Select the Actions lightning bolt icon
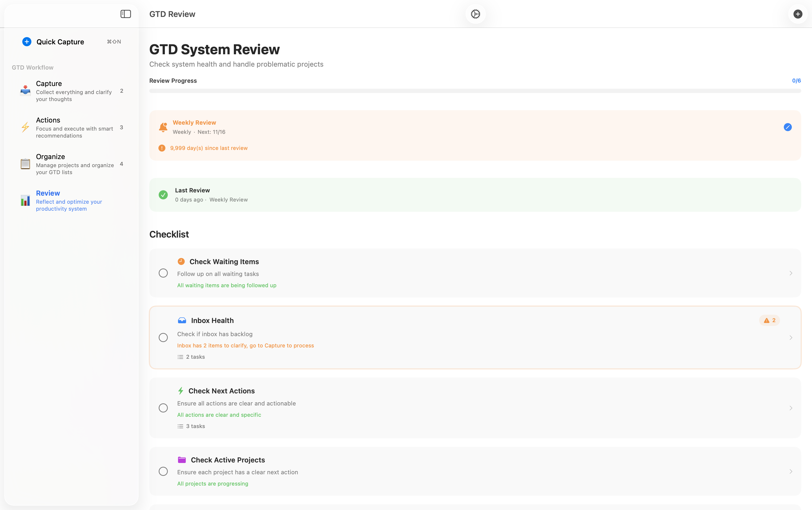Viewport: 812px width, 510px height. click(25, 127)
